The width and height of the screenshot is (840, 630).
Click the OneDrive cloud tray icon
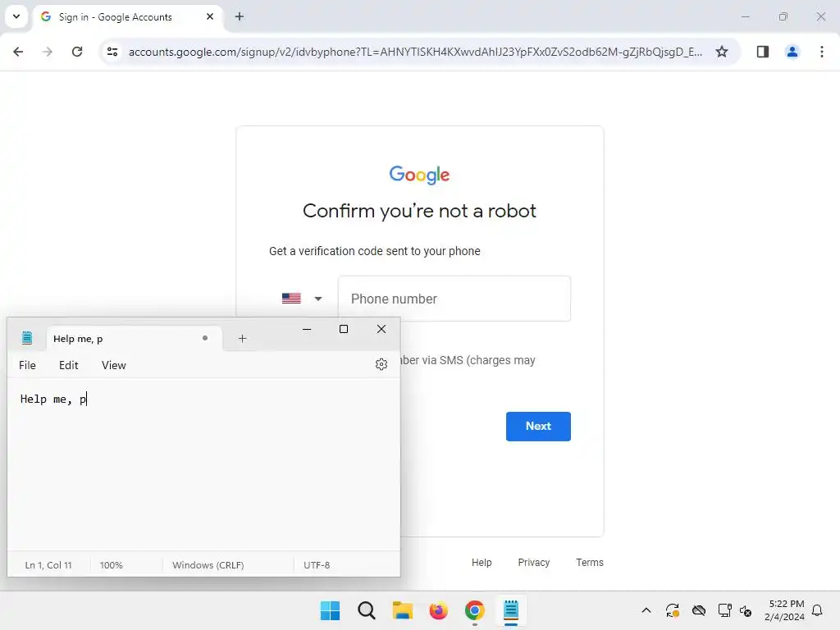(699, 610)
